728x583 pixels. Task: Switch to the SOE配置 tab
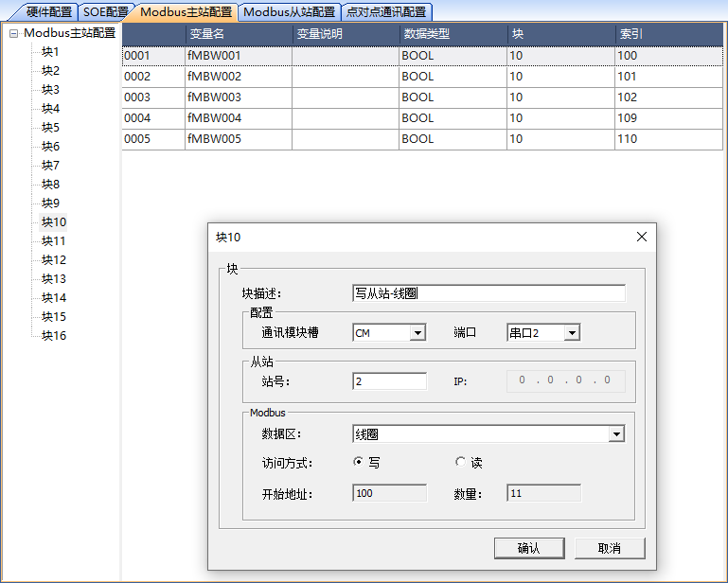point(106,12)
